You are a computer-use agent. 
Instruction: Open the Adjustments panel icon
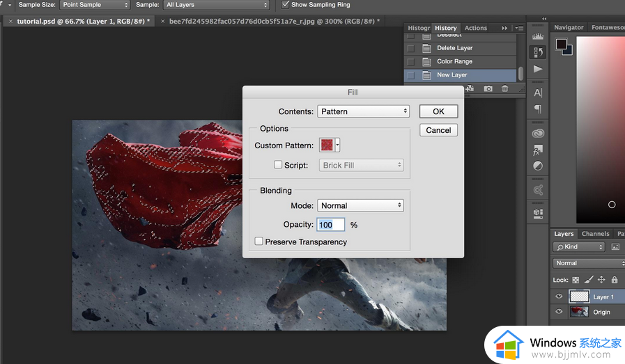coord(538,166)
